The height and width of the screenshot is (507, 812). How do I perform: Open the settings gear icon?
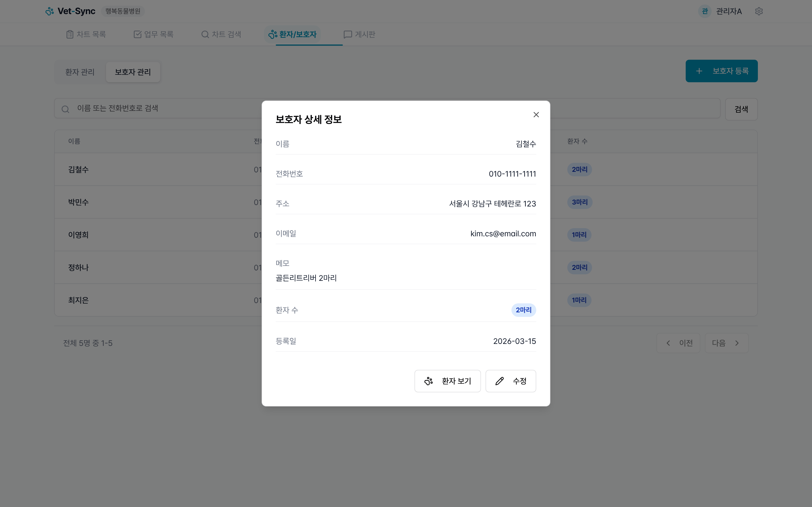pos(759,11)
